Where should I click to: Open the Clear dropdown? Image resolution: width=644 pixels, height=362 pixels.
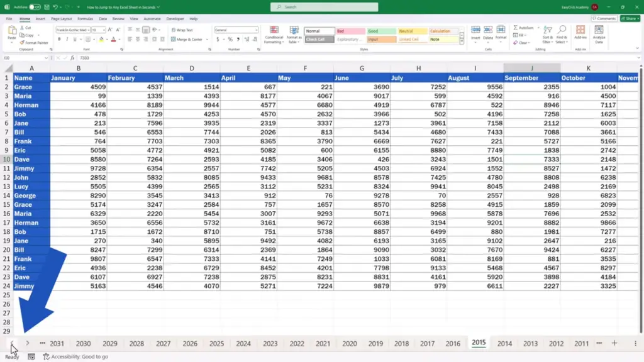[521, 43]
